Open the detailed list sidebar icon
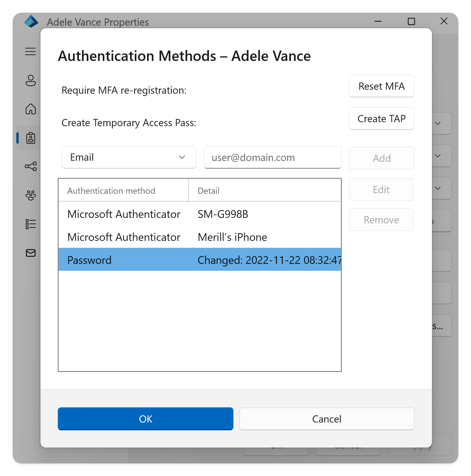 [x=31, y=224]
